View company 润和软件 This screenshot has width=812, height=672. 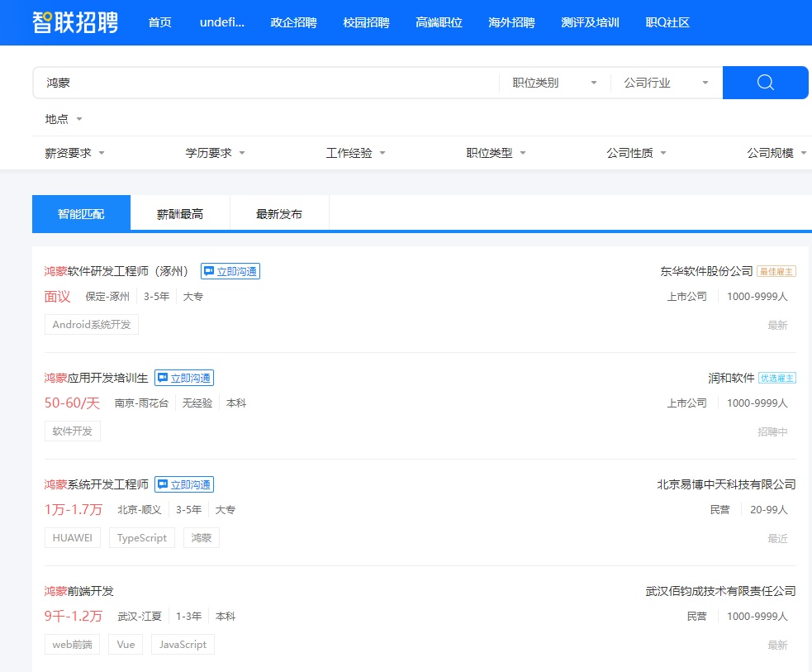click(x=731, y=378)
